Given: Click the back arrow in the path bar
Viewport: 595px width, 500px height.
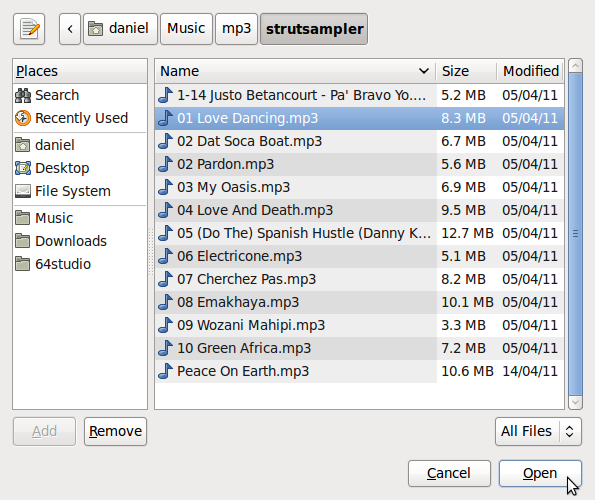Looking at the screenshot, I should [70, 29].
